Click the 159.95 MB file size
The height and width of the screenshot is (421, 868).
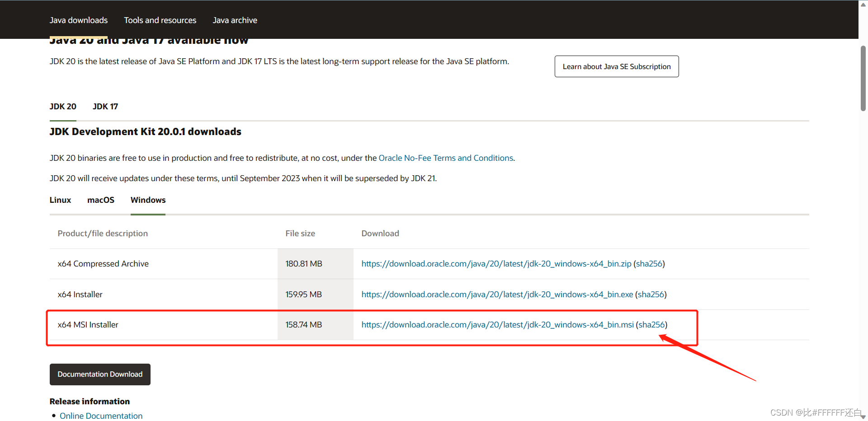click(x=304, y=295)
